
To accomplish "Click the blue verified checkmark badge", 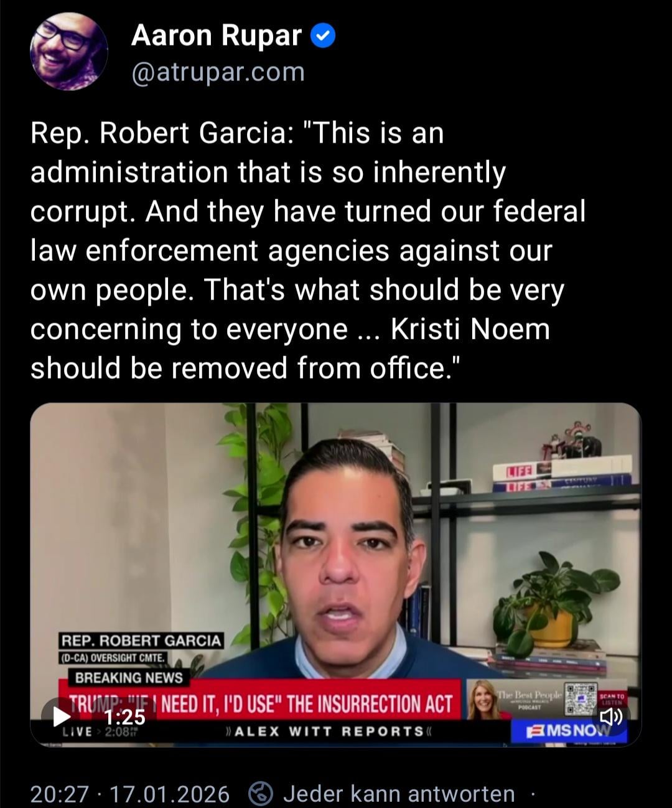I will coord(322,36).
